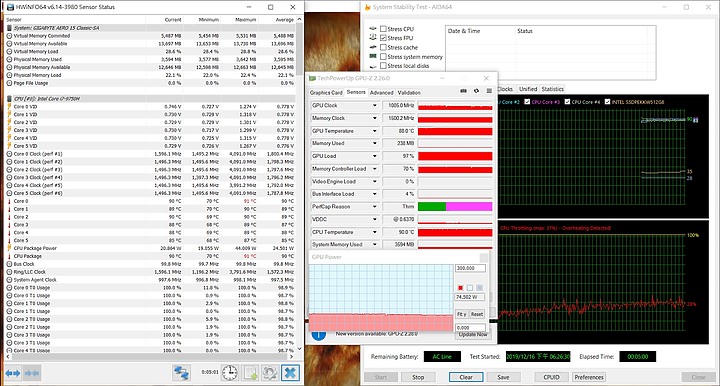Click the GPU-Z screenshot camera icon

[x=463, y=91]
